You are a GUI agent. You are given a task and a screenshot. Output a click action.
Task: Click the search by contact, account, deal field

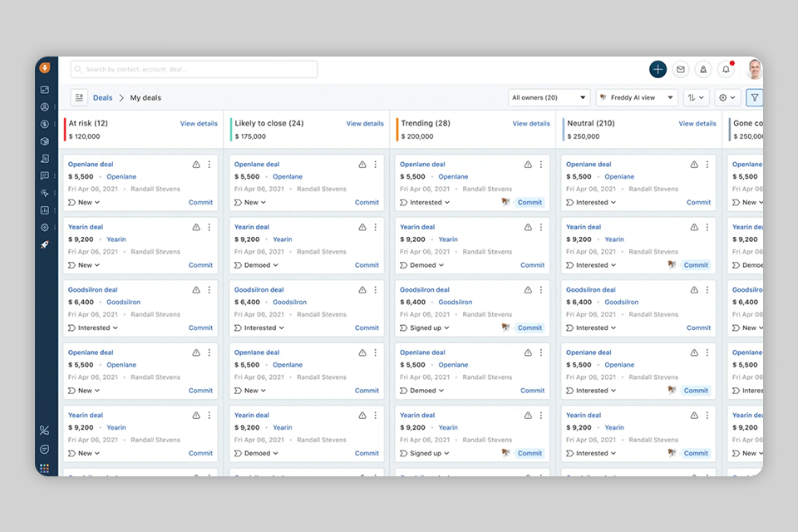194,69
